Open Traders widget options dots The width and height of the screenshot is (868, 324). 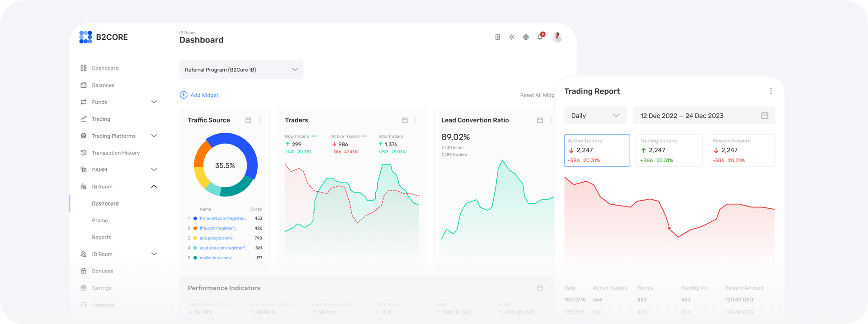click(x=416, y=120)
